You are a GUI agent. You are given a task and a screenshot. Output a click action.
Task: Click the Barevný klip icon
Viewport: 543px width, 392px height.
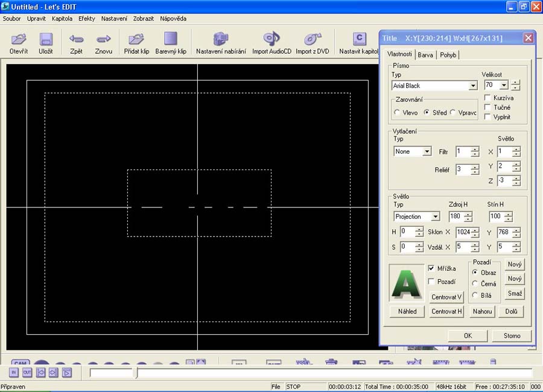171,40
